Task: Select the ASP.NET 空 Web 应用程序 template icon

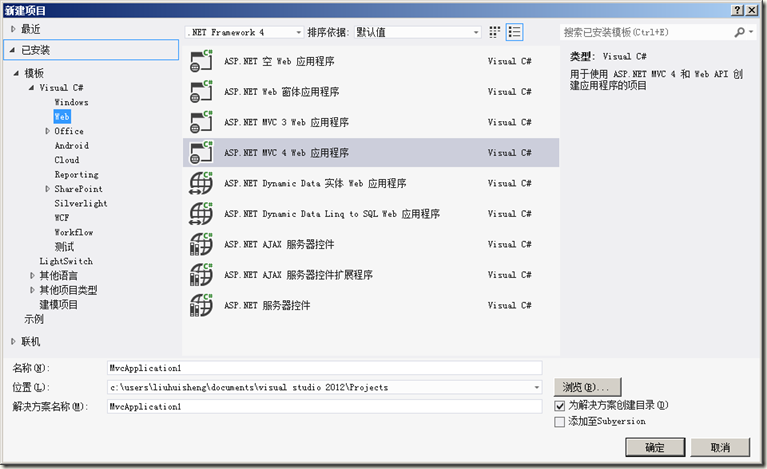Action: tap(203, 61)
